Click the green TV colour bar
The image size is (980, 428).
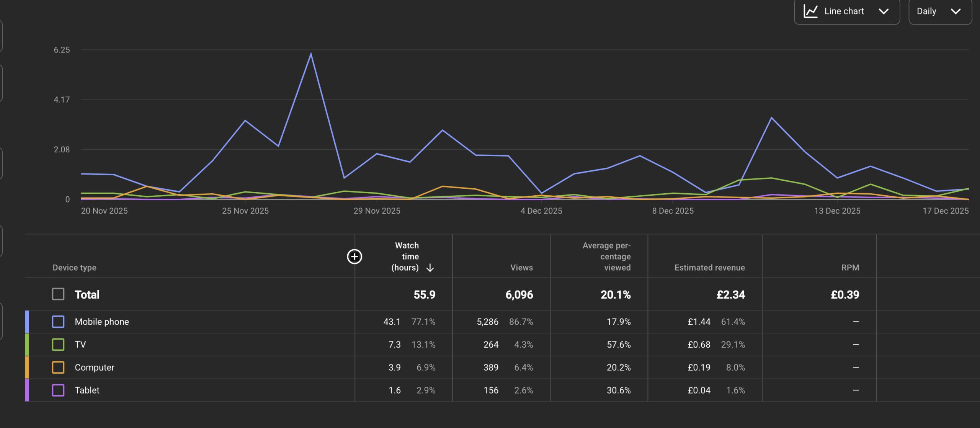pos(27,345)
